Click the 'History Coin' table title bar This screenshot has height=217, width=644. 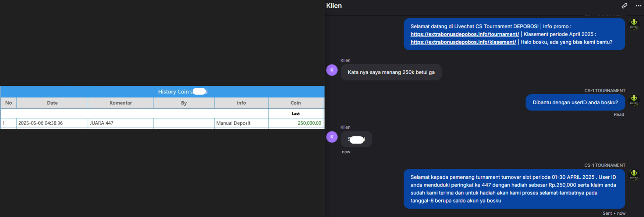162,92
